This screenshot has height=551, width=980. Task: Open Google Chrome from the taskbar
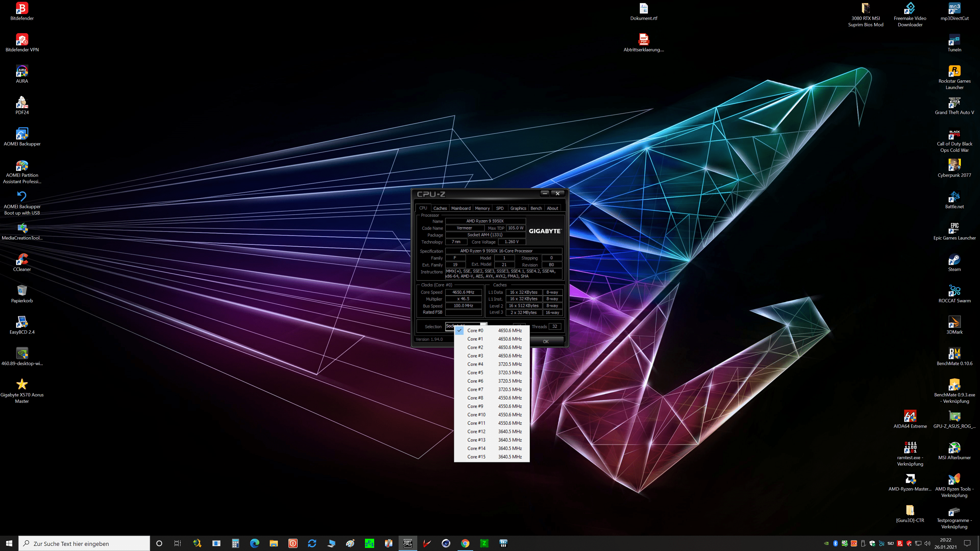[465, 543]
